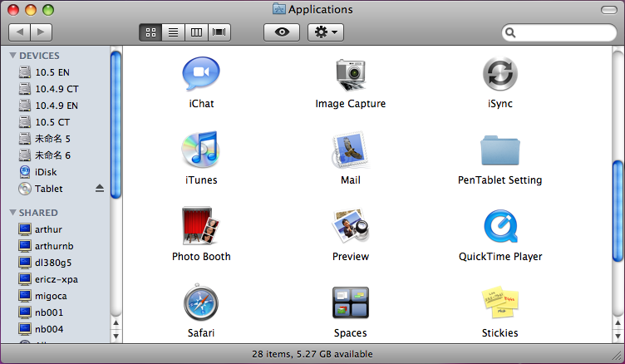The image size is (625, 364).
Task: Select the Spaces application icon
Action: 351,303
